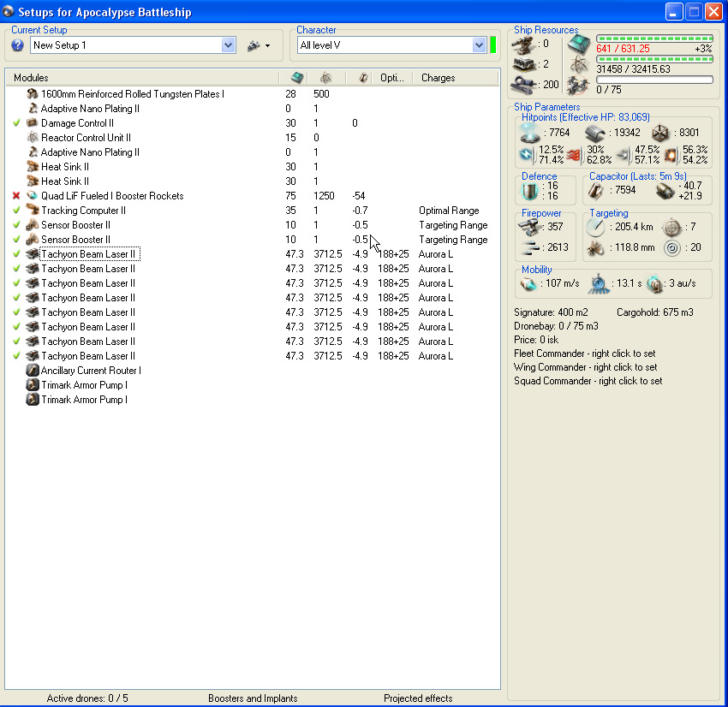Toggle the second Sensor Booster II checkmark
The width and height of the screenshot is (728, 707).
17,240
